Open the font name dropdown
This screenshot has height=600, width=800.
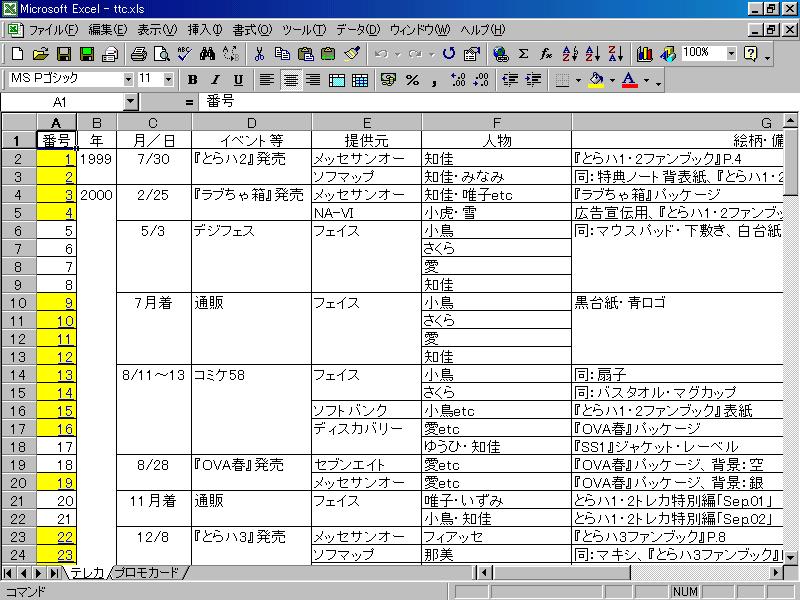tap(128, 80)
